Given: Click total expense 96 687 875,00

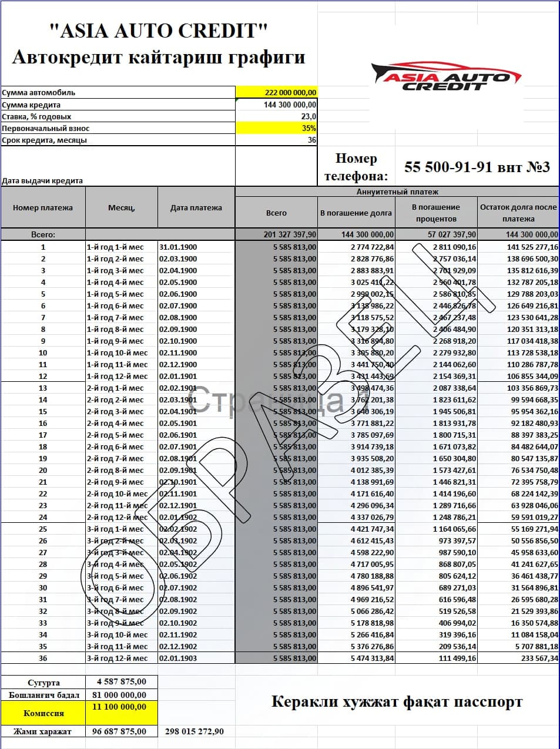Looking at the screenshot, I should tap(122, 732).
